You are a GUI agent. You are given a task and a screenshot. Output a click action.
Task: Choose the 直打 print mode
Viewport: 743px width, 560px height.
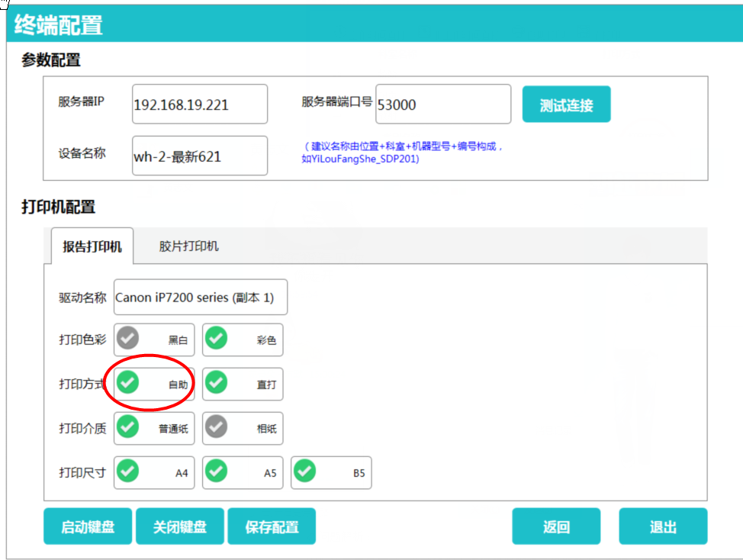[243, 384]
